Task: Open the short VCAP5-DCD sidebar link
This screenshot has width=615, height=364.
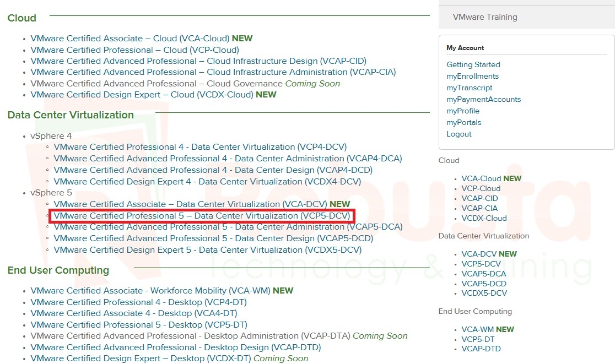Action: (x=484, y=283)
